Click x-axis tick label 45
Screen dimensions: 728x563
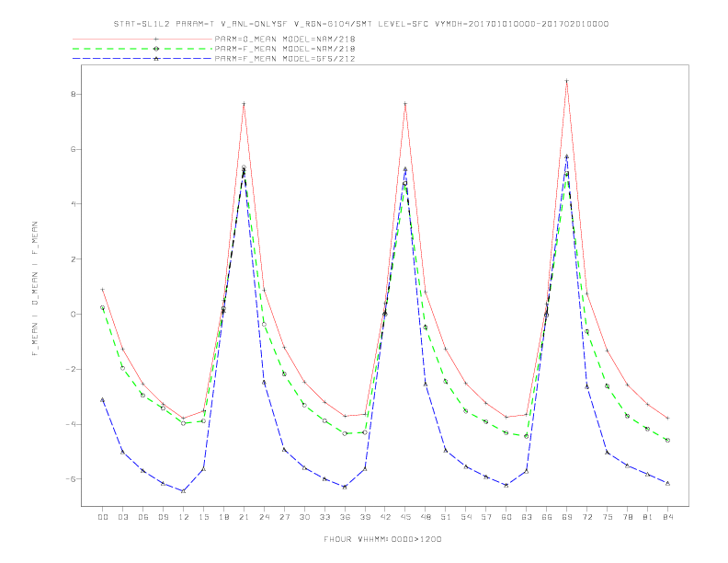coord(405,517)
